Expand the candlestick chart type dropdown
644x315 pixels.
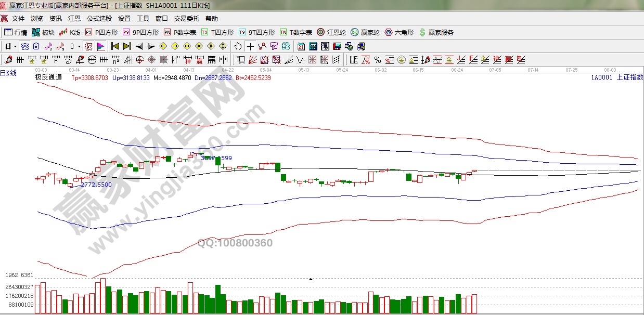(x=79, y=46)
